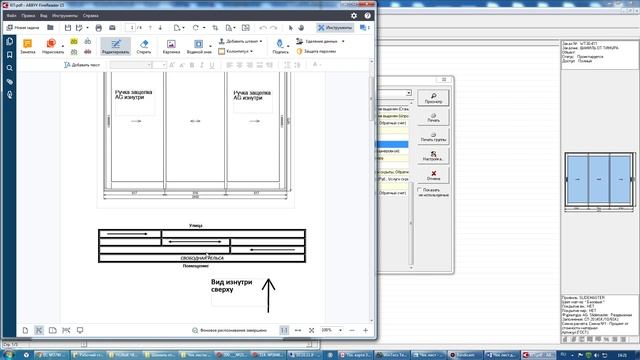Open FineReader settings gear
This screenshot has height=360, width=640.
point(354,16)
